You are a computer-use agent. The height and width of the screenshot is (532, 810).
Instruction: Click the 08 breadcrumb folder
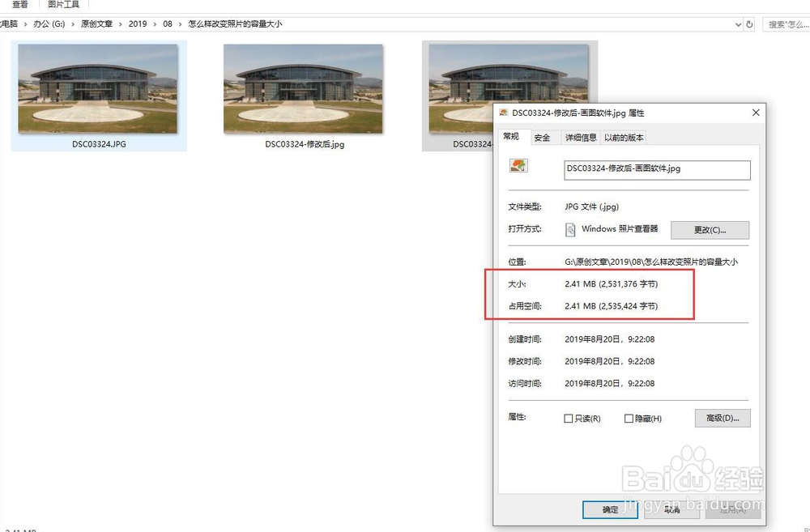click(x=168, y=23)
